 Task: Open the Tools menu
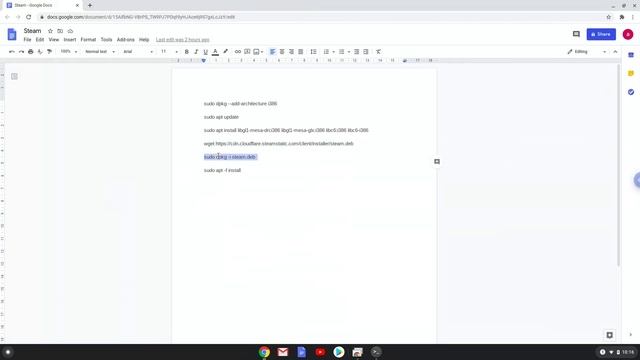click(107, 40)
